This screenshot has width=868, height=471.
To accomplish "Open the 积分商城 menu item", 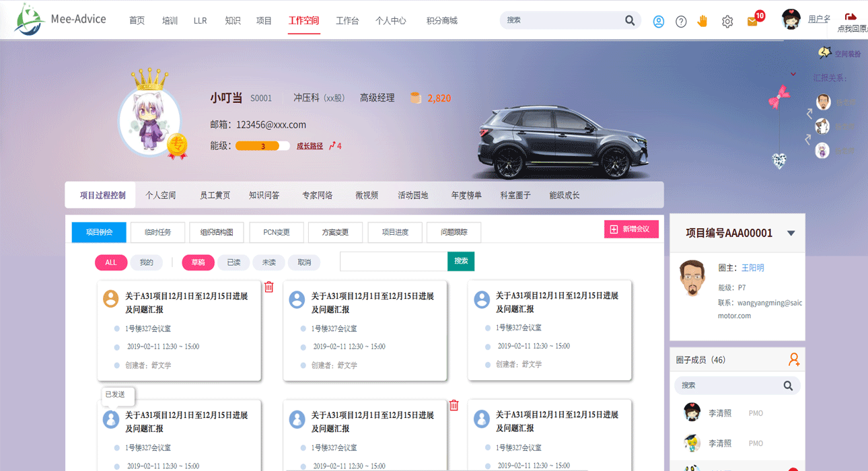I will point(441,21).
